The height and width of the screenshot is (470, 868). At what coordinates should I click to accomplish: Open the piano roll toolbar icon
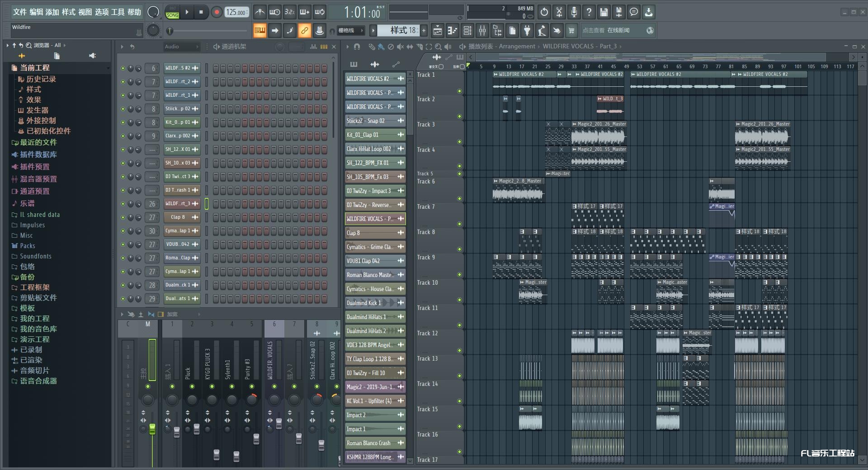[452, 31]
